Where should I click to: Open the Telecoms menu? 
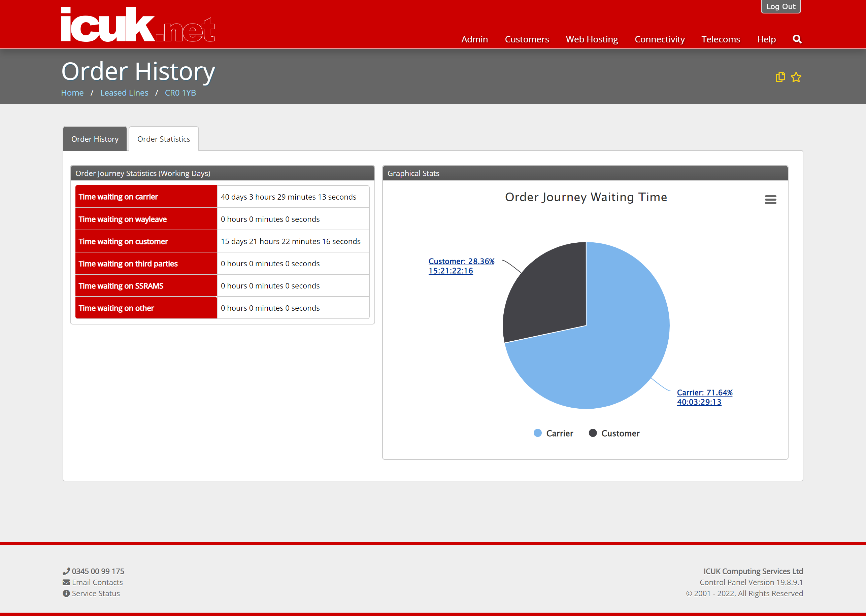[720, 39]
